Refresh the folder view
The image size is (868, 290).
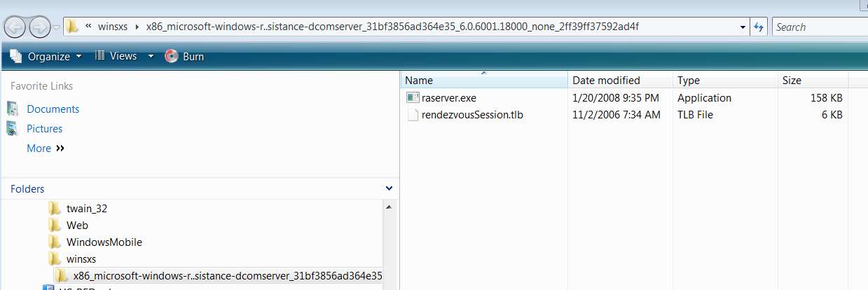759,27
